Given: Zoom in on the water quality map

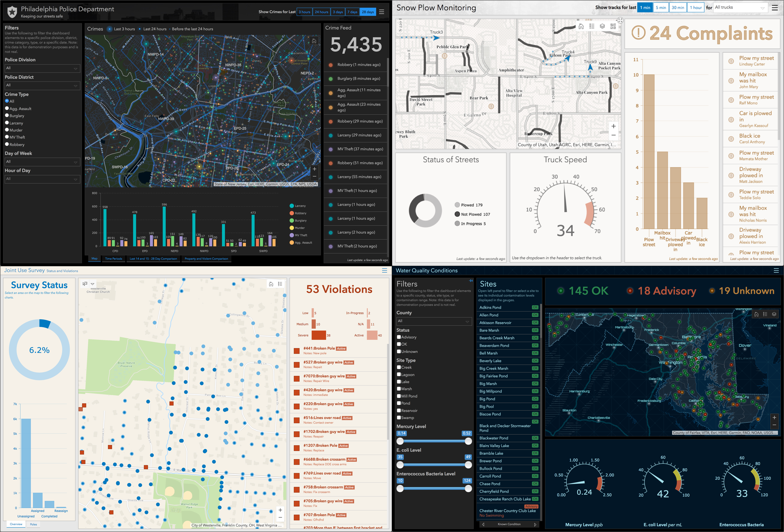Looking at the screenshot, I should pos(774,418).
